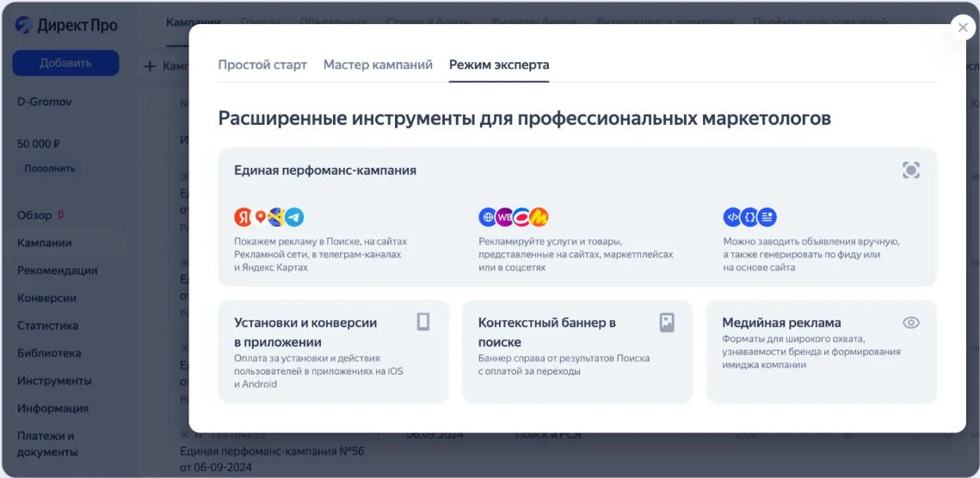Open Рекомендации in the sidebar

(x=58, y=271)
